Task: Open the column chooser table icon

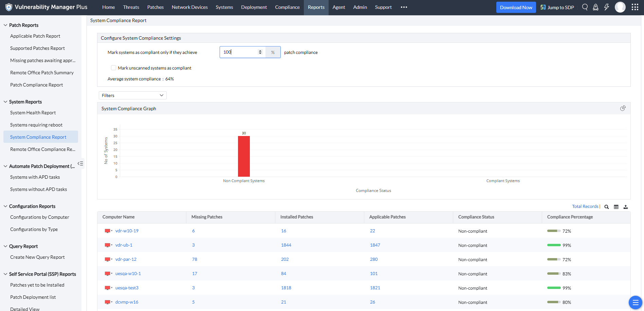Action: 616,207
